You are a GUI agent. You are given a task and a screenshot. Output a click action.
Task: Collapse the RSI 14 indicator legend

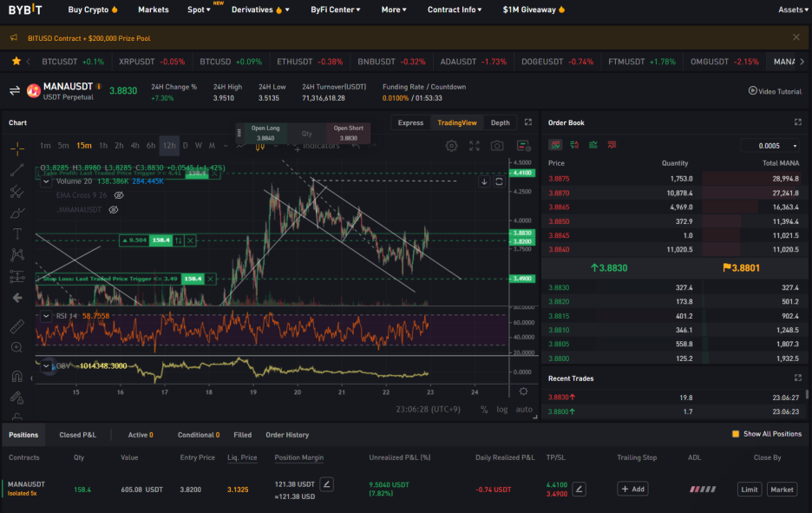click(46, 316)
